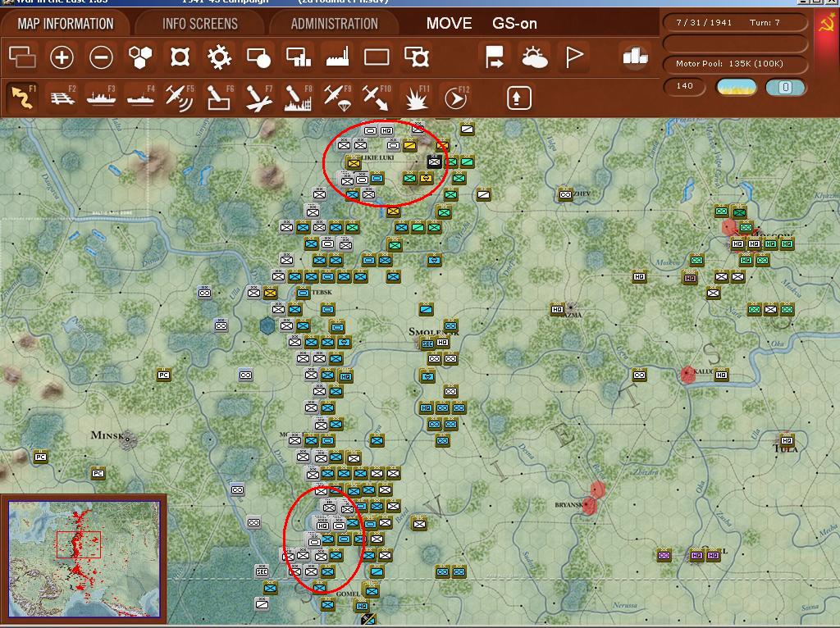Select F5 Air recon mode
This screenshot has width=840, height=628.
[180, 98]
